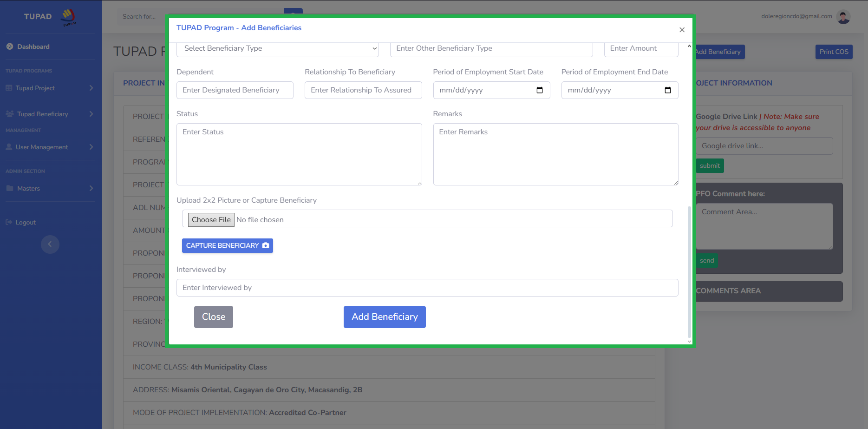
Task: Click the Enter Interviewed by field
Action: point(427,288)
